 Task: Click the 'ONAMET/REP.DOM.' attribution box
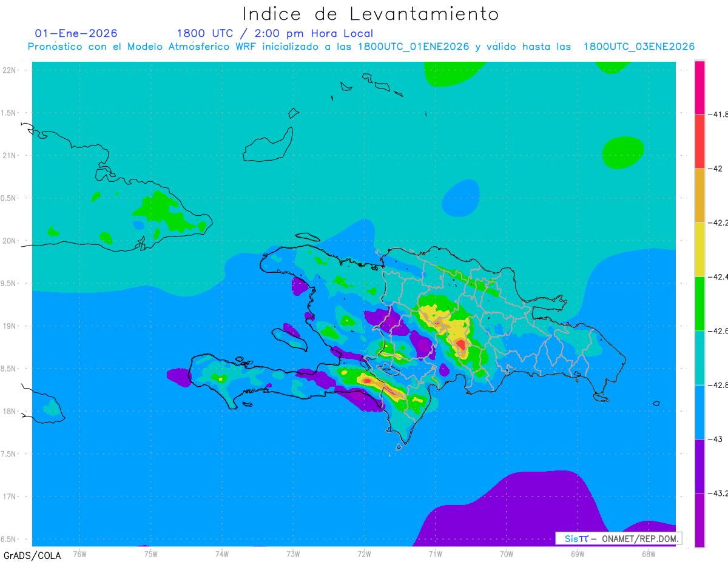click(x=618, y=538)
